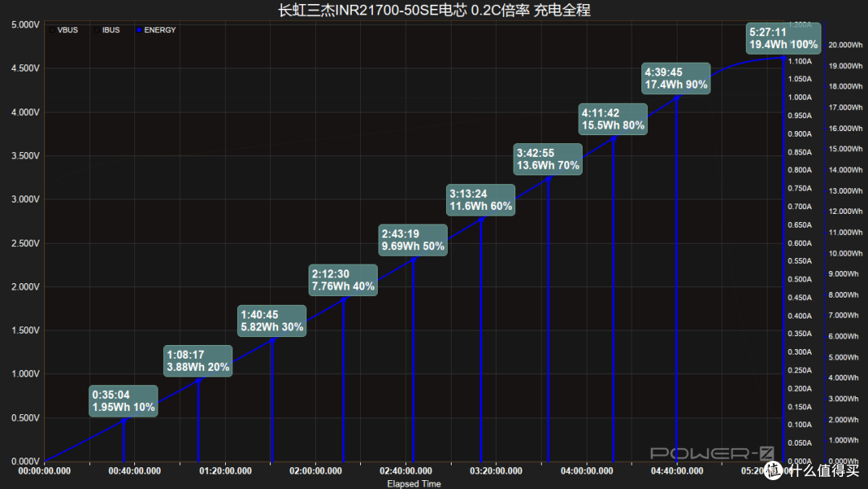Screen dimensions: 868x489
Task: Click the 5.000V voltage axis label
Action: pos(26,25)
